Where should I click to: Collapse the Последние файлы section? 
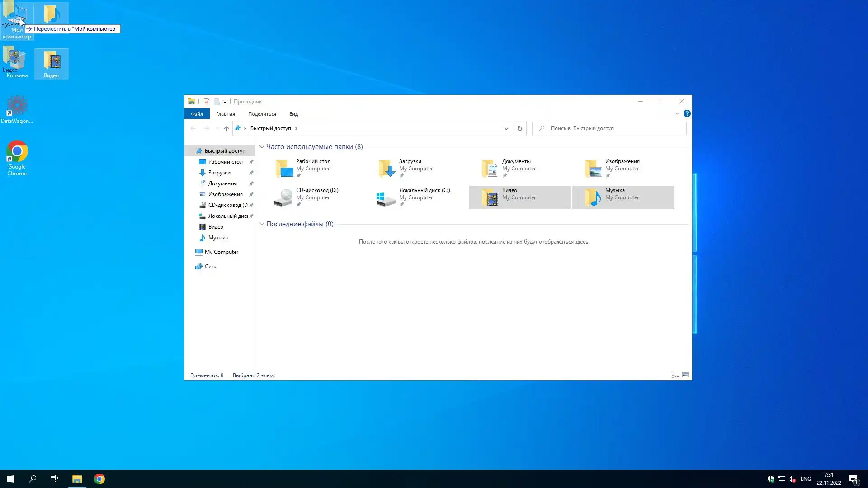tap(262, 224)
